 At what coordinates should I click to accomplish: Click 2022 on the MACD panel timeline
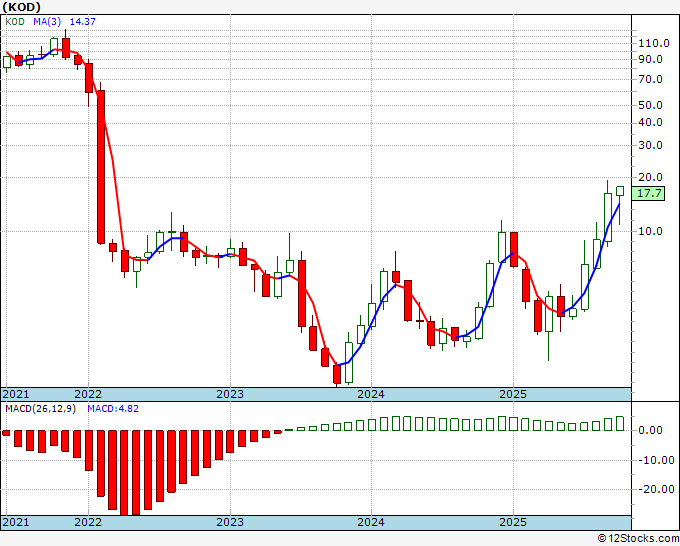(88, 522)
